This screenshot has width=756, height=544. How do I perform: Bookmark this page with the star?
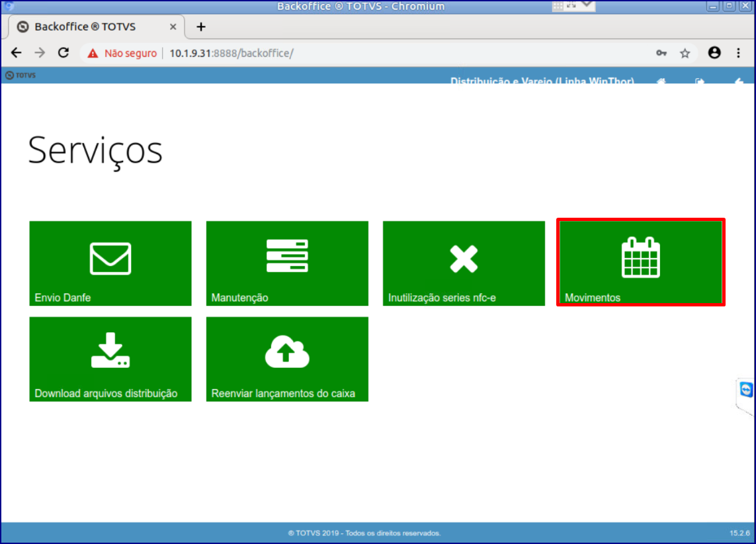[x=685, y=53]
